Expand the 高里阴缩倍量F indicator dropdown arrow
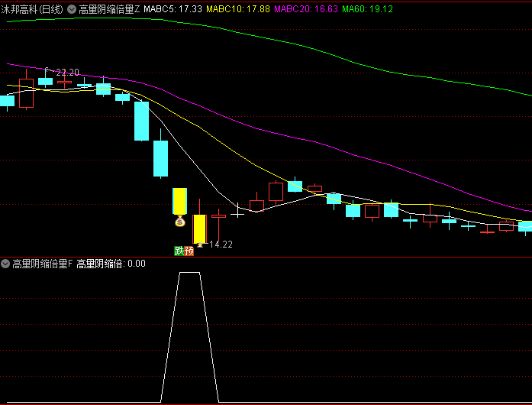The width and height of the screenshot is (532, 405). pos(5,264)
